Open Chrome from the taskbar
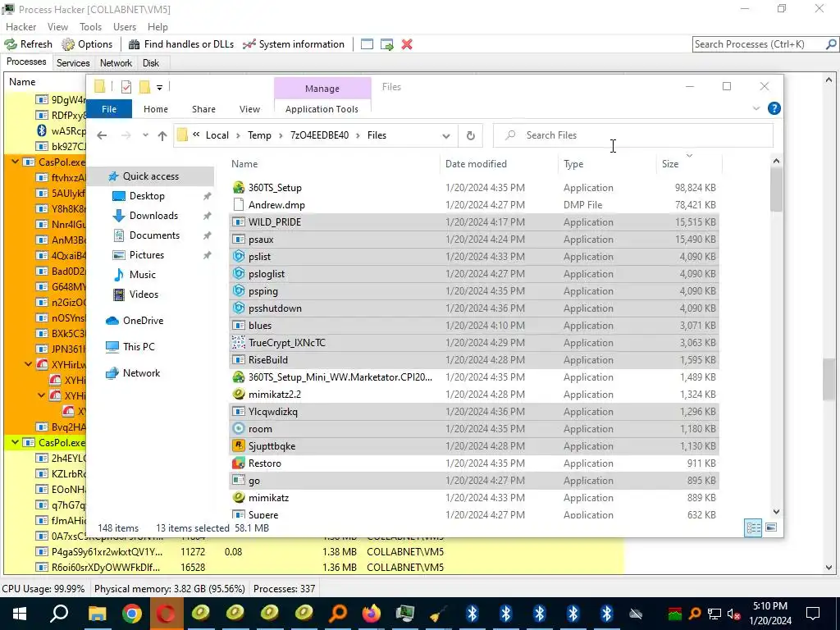 (131, 614)
